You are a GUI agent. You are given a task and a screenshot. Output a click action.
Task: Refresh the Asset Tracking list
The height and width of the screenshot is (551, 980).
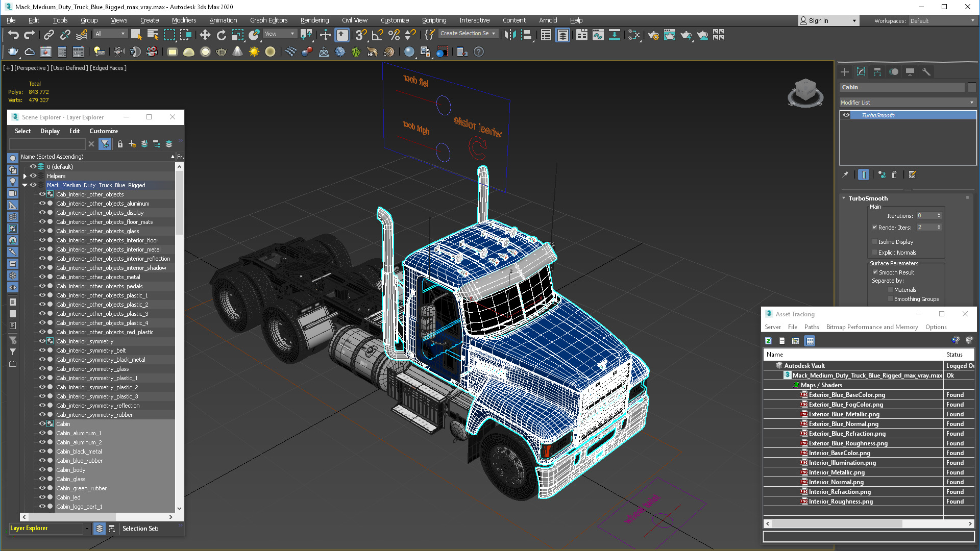tap(768, 341)
